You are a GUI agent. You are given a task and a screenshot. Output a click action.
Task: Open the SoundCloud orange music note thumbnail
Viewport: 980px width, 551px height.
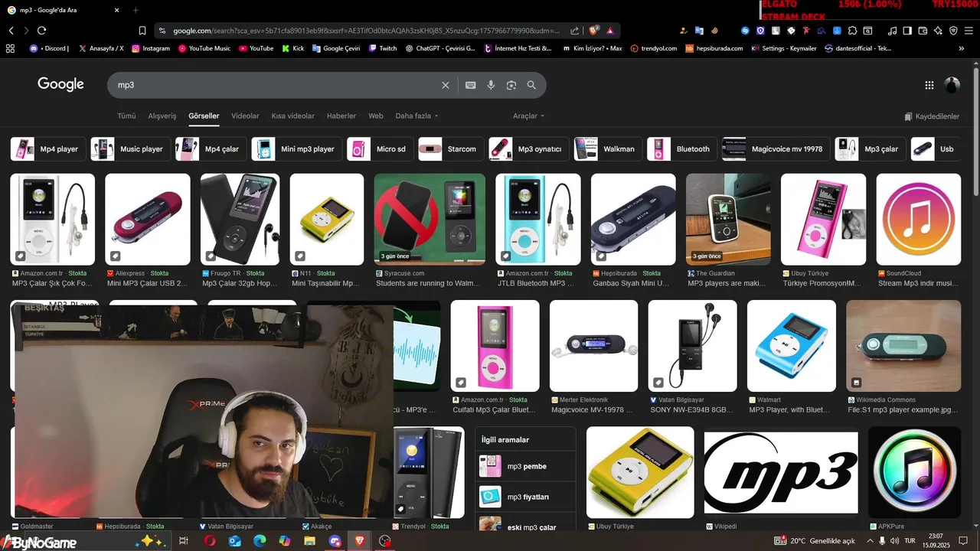(919, 220)
